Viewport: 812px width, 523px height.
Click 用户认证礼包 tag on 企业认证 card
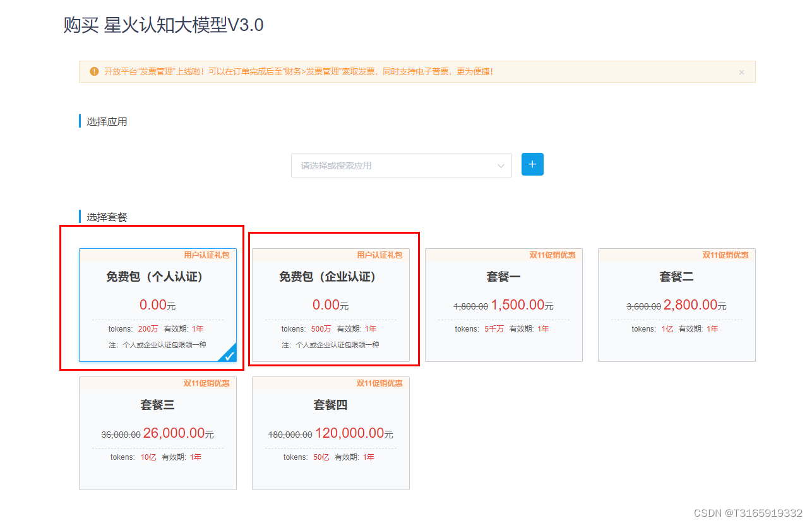tap(379, 255)
